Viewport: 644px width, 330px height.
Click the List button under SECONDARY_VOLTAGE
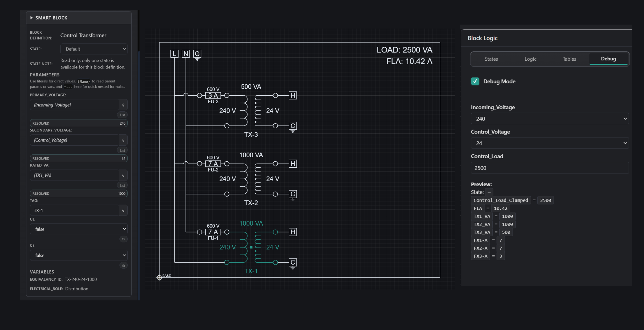[x=122, y=150]
